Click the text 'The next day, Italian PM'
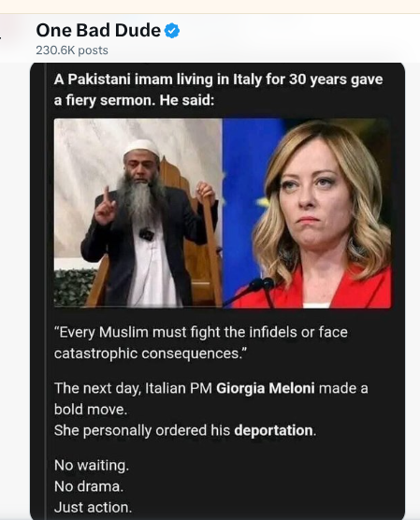Image resolution: width=420 pixels, height=520 pixels. point(133,388)
